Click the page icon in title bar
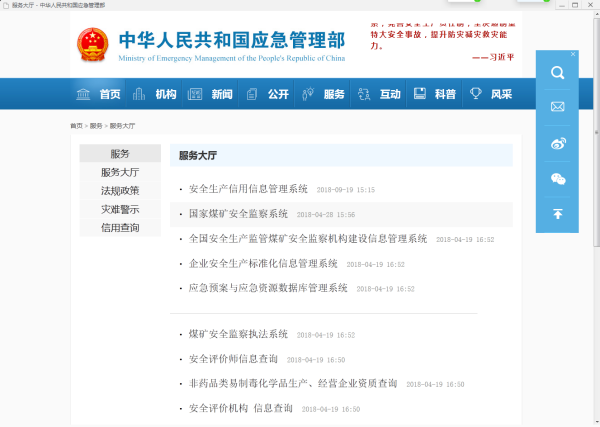 6,5
